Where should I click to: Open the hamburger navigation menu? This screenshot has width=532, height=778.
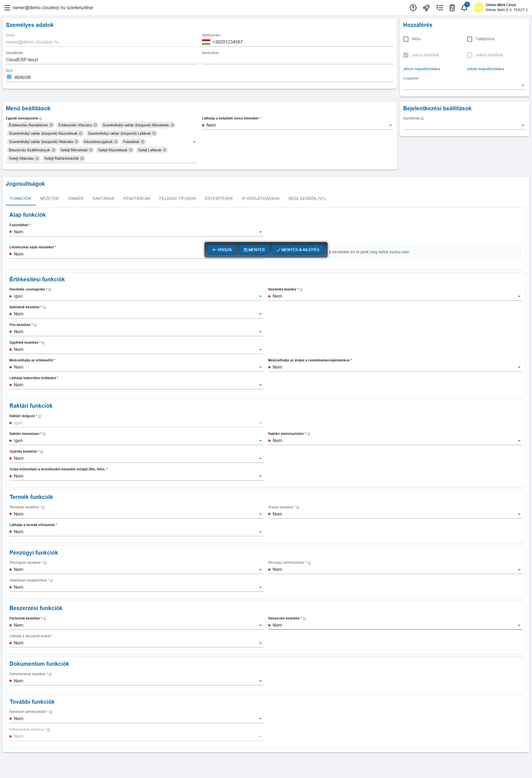tap(7, 8)
